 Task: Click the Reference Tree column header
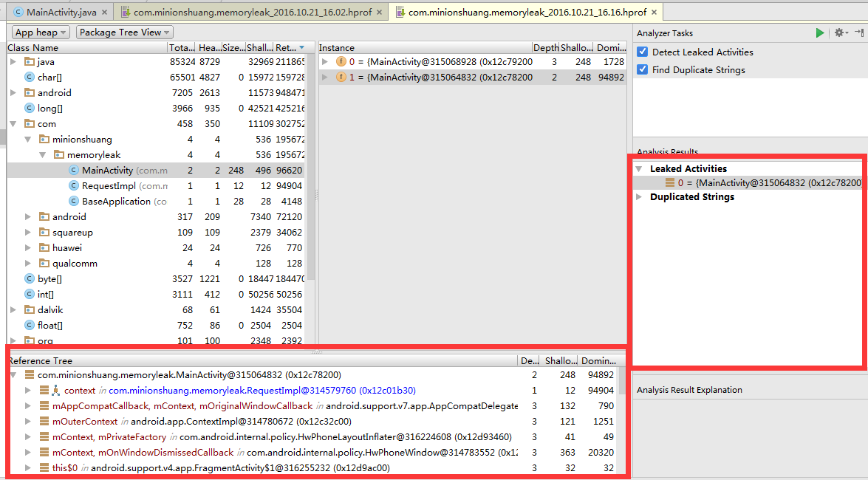click(x=263, y=361)
